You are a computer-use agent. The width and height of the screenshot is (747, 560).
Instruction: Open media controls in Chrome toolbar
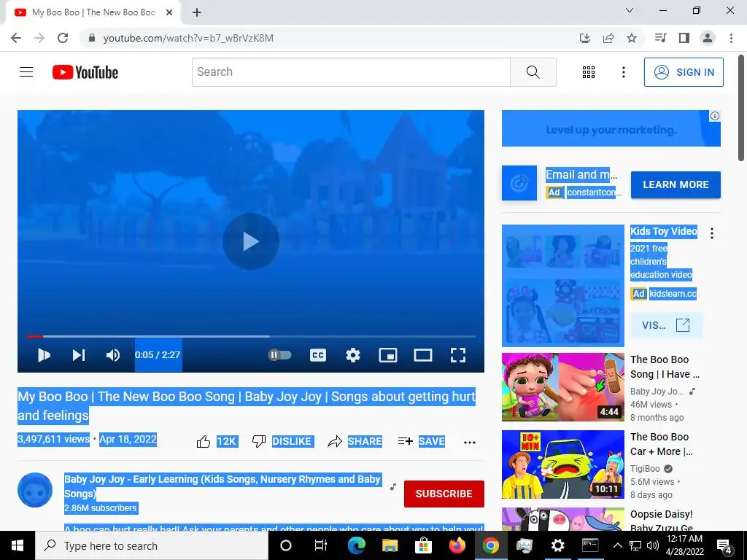click(660, 38)
